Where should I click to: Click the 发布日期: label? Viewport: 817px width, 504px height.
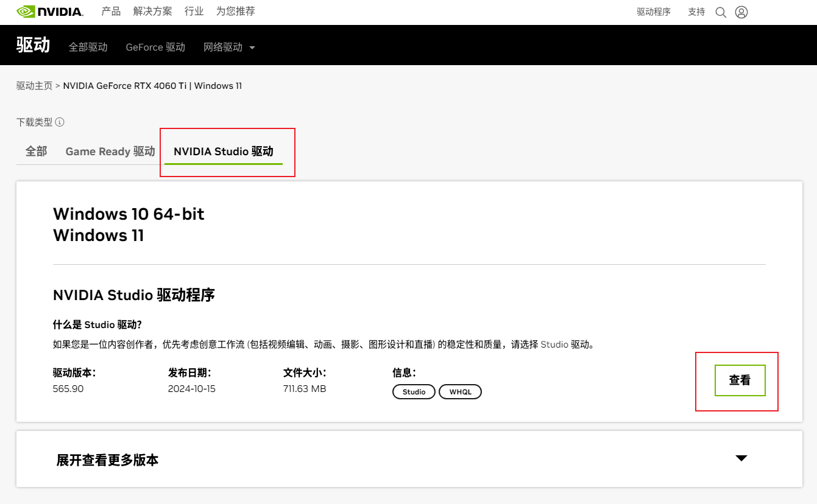(x=189, y=373)
